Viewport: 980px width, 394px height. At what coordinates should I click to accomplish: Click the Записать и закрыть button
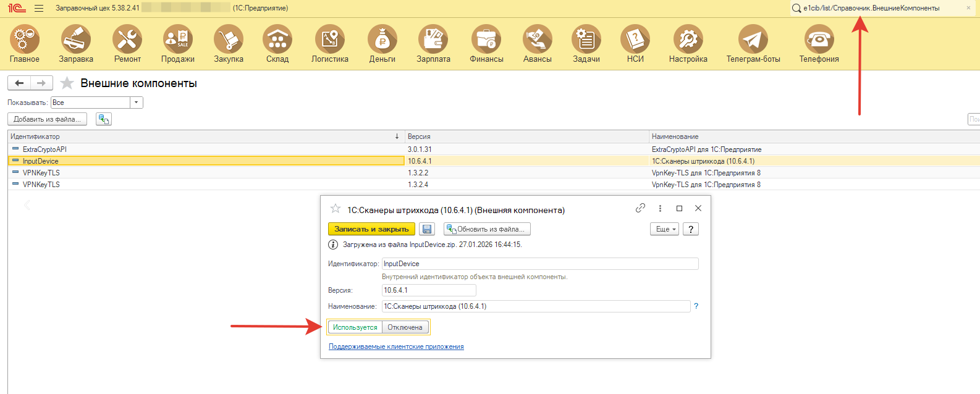pos(371,229)
